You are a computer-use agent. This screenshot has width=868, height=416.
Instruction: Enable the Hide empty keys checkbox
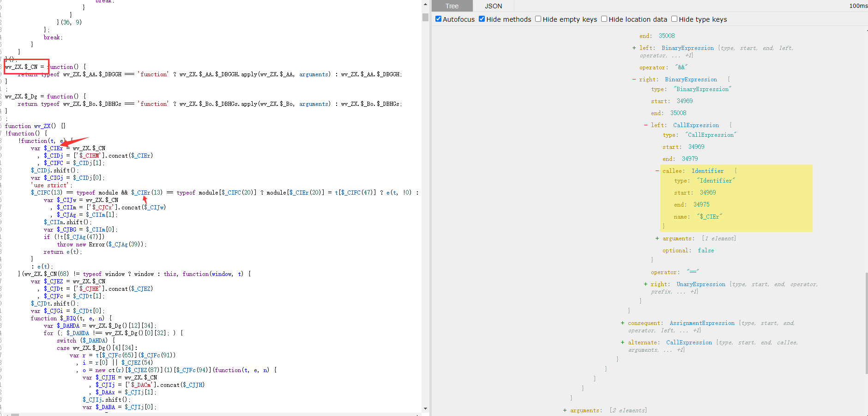pyautogui.click(x=538, y=19)
